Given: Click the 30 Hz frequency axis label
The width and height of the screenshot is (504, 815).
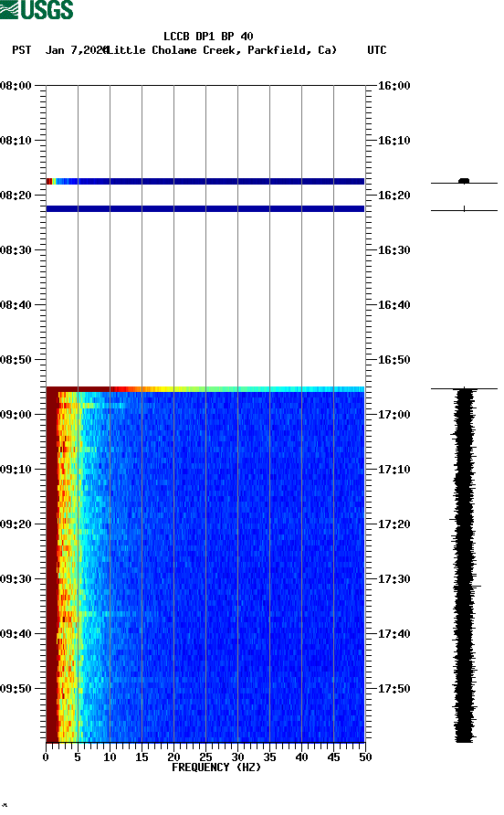Looking at the screenshot, I should pos(237,757).
